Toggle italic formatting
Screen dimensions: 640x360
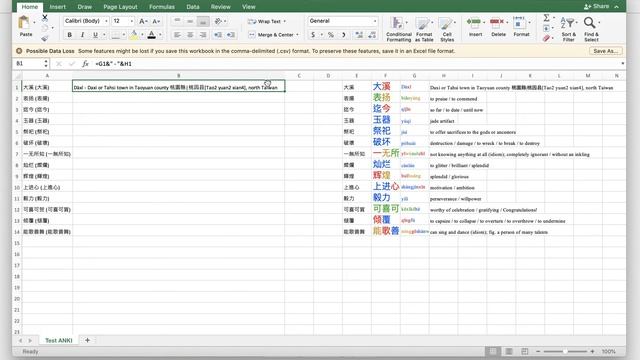82,35
